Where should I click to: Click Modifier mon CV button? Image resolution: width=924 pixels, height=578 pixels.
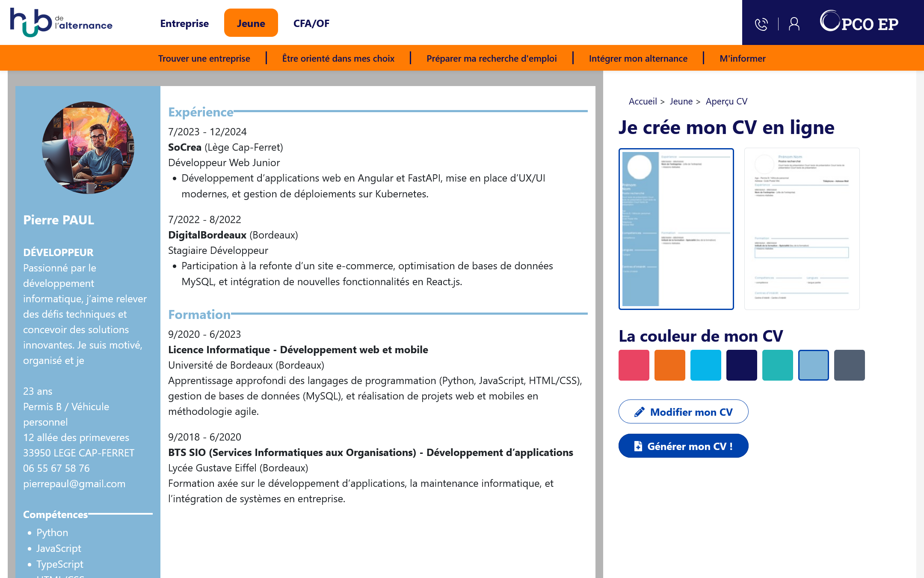(x=683, y=412)
